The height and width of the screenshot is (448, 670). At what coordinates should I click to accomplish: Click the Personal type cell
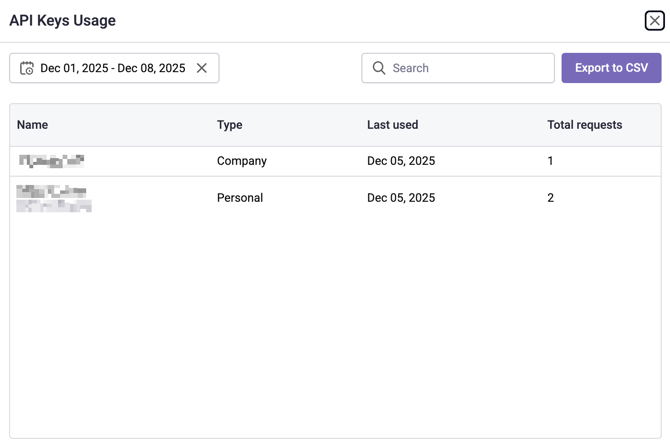(240, 198)
